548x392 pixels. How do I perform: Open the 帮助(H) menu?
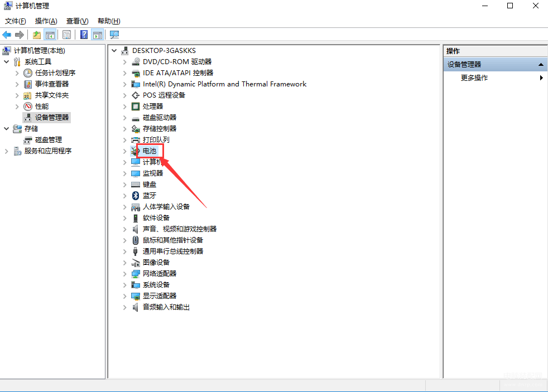109,21
